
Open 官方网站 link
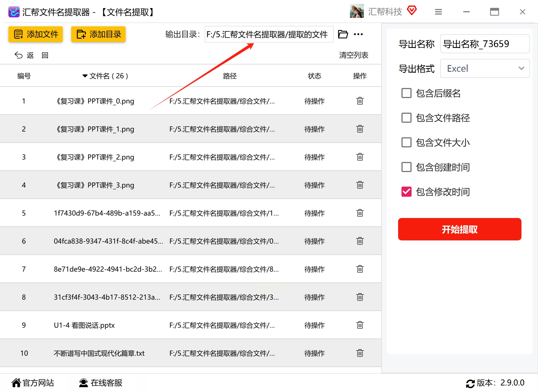(33, 383)
